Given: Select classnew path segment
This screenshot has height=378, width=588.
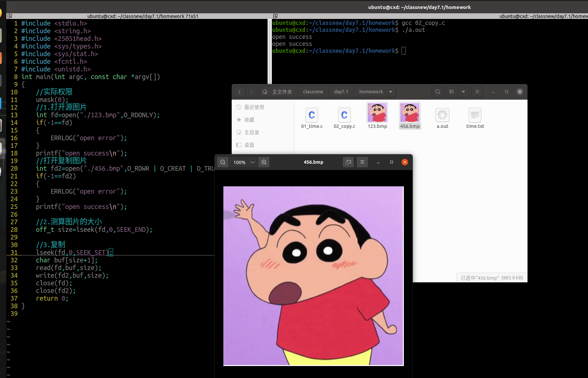Looking at the screenshot, I should pos(313,92).
